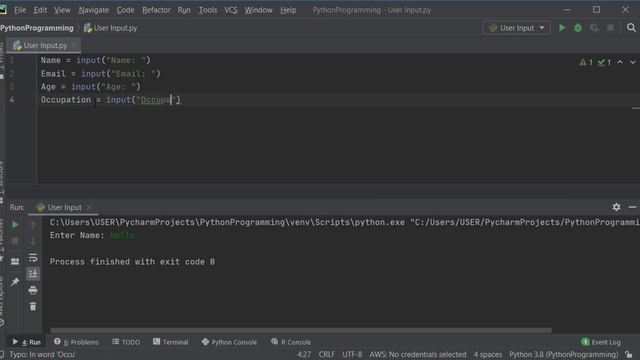The image size is (640, 360).
Task: Click AWS: No credentials selected
Action: pos(418,354)
